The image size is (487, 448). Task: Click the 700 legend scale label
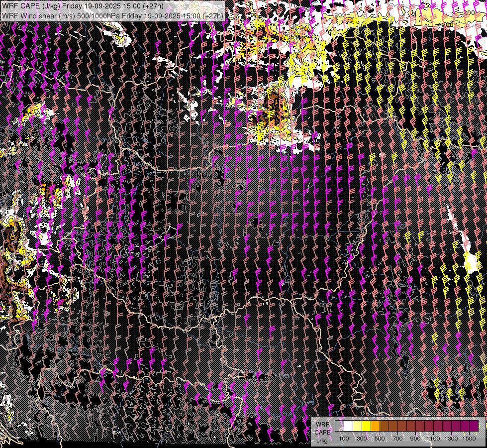click(x=397, y=439)
